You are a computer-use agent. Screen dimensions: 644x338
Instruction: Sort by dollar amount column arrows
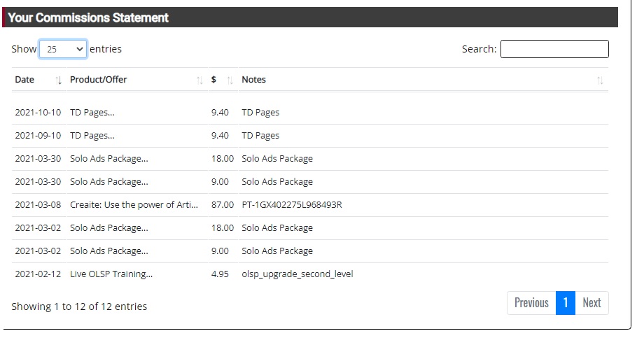point(230,80)
